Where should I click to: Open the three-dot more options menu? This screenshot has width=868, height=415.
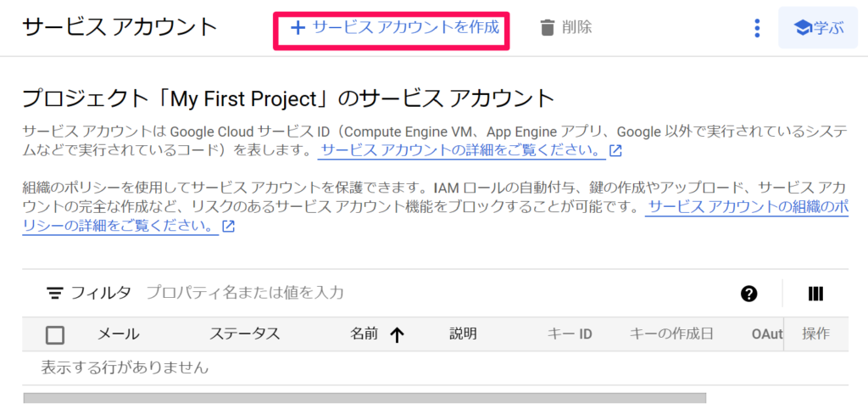tap(757, 28)
